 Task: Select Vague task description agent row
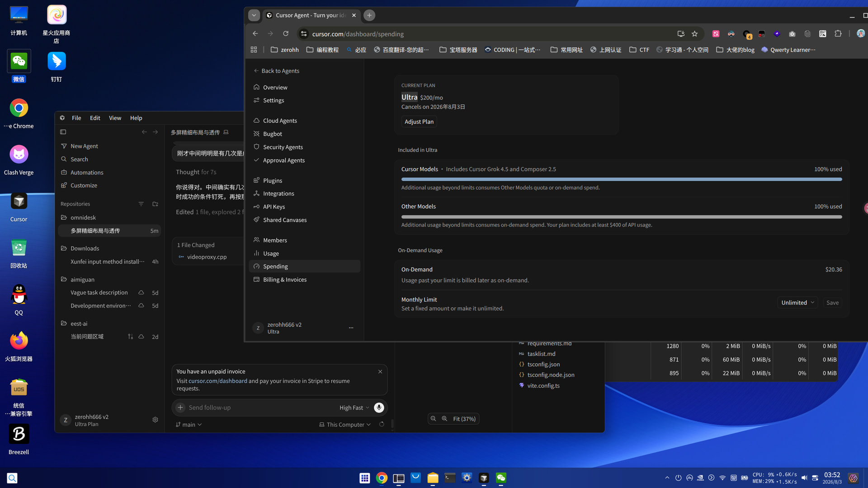(x=109, y=293)
